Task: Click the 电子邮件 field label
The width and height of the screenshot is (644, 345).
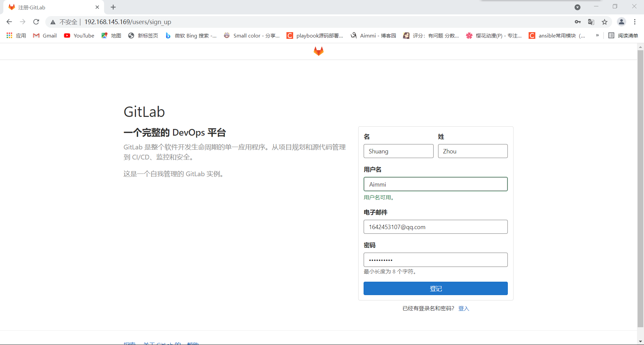Action: [x=375, y=212]
